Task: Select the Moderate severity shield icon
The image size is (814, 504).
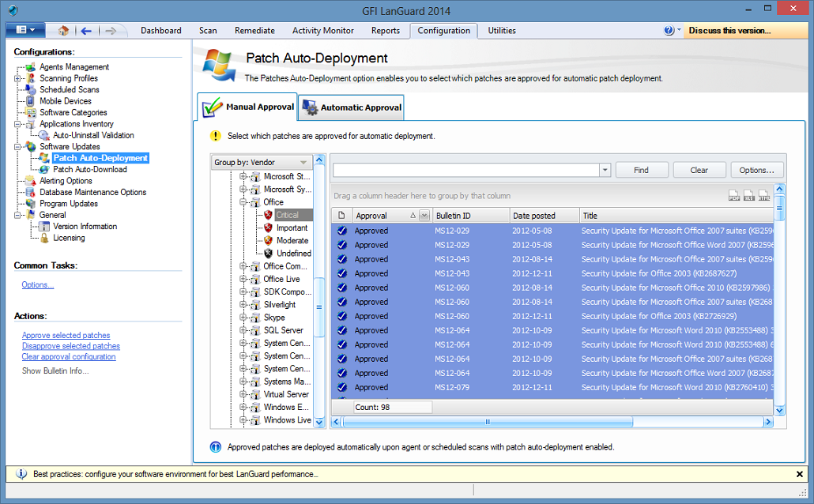Action: click(268, 241)
